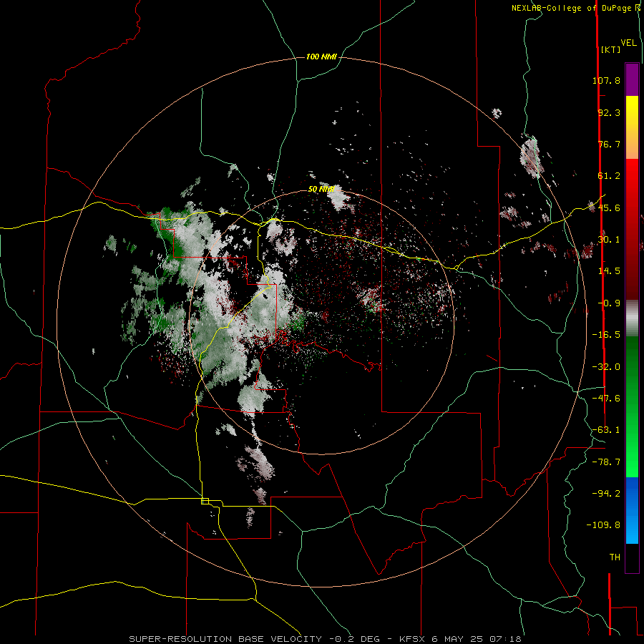644x644 pixels.
Task: Click the -47.6 legend value
Action: [x=606, y=399]
